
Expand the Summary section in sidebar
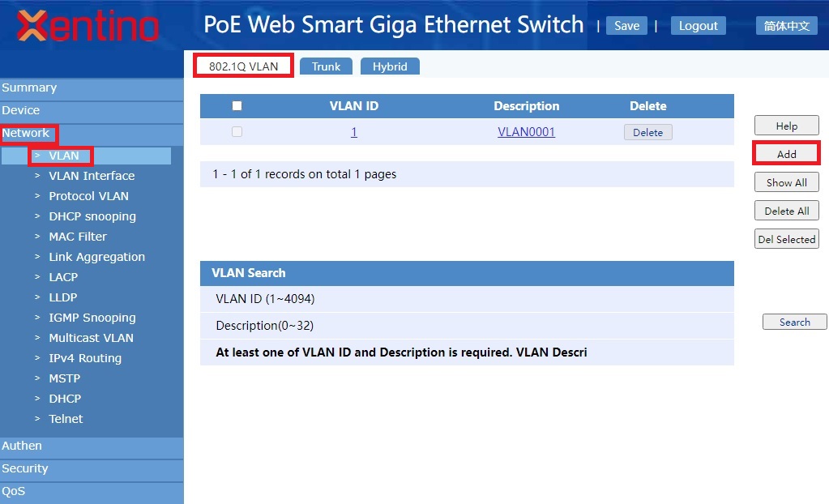pos(29,88)
